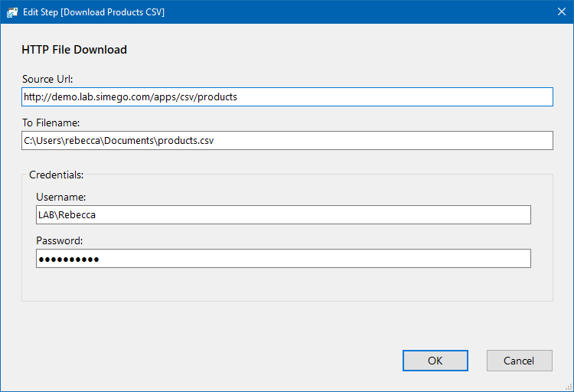The height and width of the screenshot is (392, 574).
Task: Place cursor on the masked password dots
Action: (69, 260)
